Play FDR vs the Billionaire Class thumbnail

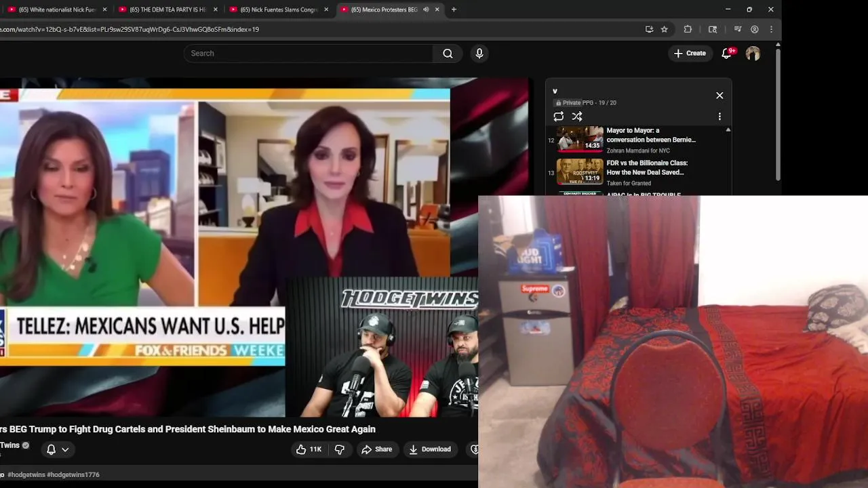[580, 171]
